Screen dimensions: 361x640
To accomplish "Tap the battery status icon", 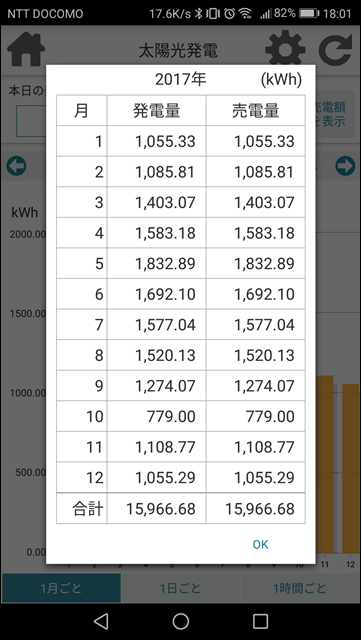I will pos(309,13).
